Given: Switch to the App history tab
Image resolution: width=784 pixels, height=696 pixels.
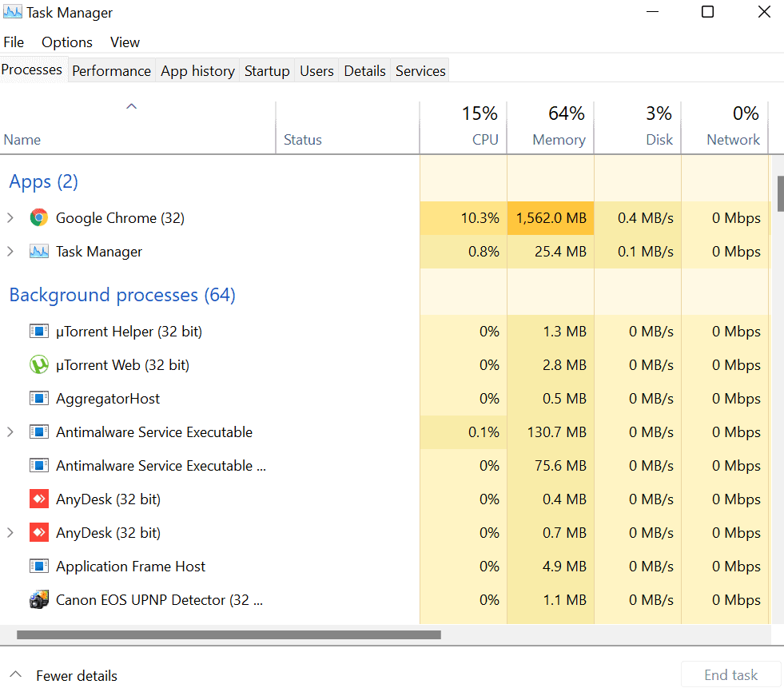Looking at the screenshot, I should pyautogui.click(x=197, y=71).
